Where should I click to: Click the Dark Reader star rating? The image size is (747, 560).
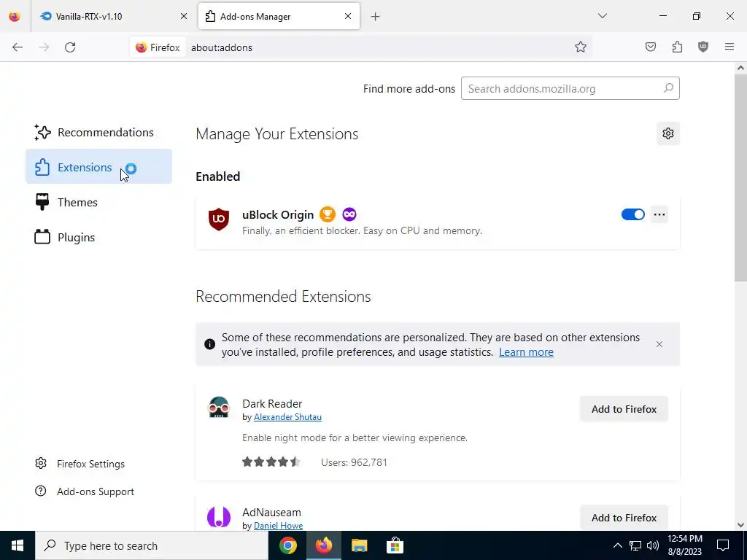(x=271, y=462)
